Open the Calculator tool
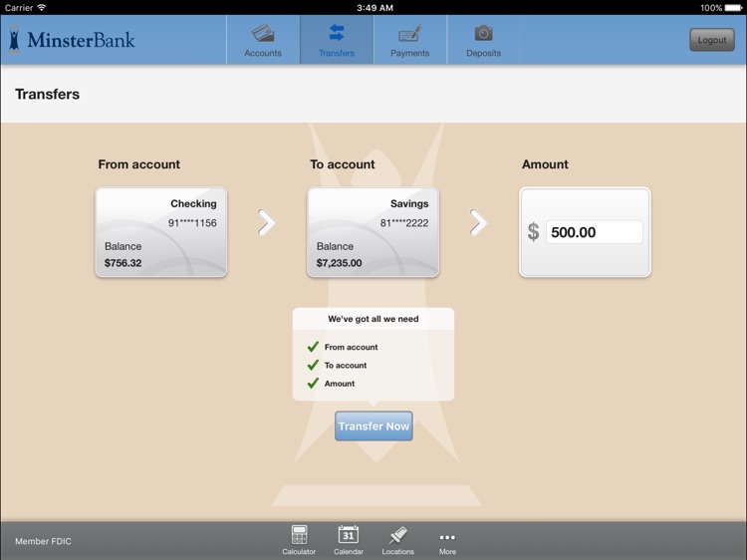This screenshot has height=560, width=747. pos(299,540)
